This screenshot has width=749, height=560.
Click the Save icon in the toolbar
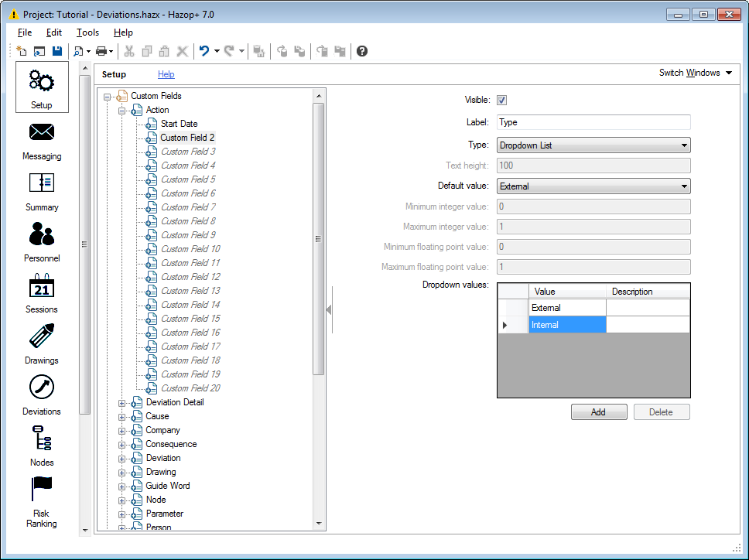tap(56, 51)
